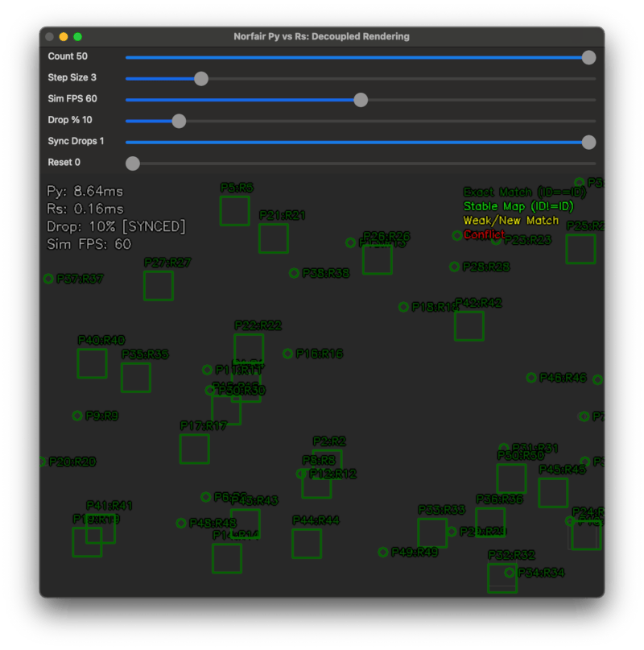Click the P17:R17 tracked square
The width and height of the screenshot is (644, 650).
pos(194,449)
